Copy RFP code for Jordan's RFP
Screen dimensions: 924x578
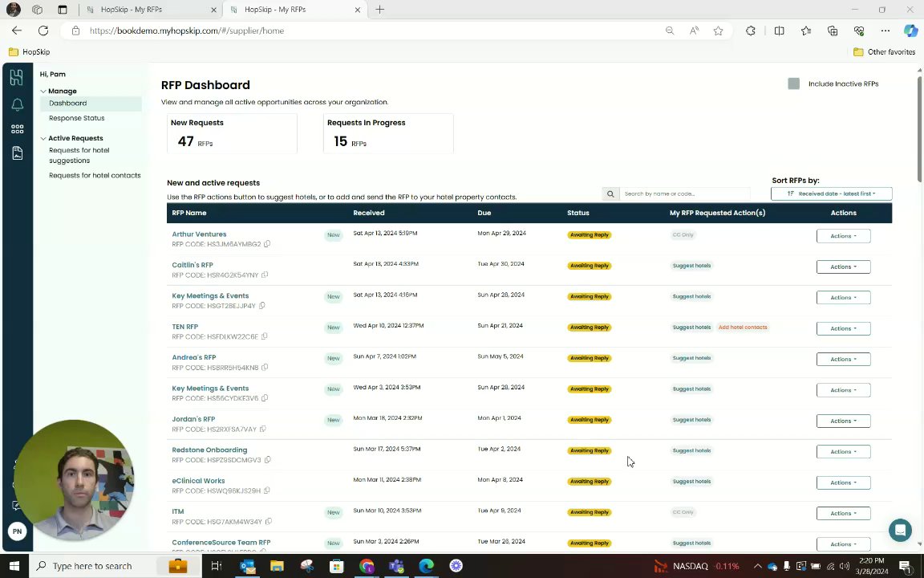click(263, 429)
